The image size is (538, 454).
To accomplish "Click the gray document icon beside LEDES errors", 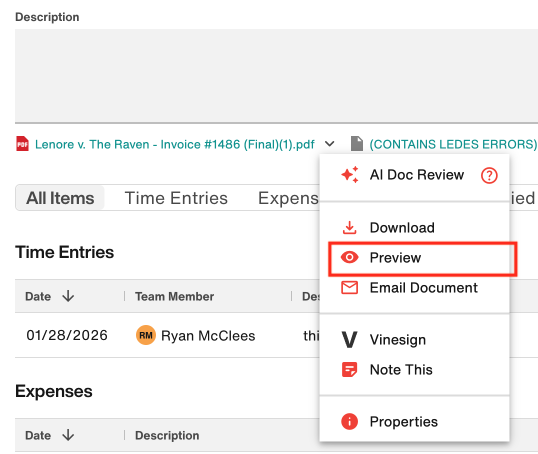I will [356, 143].
